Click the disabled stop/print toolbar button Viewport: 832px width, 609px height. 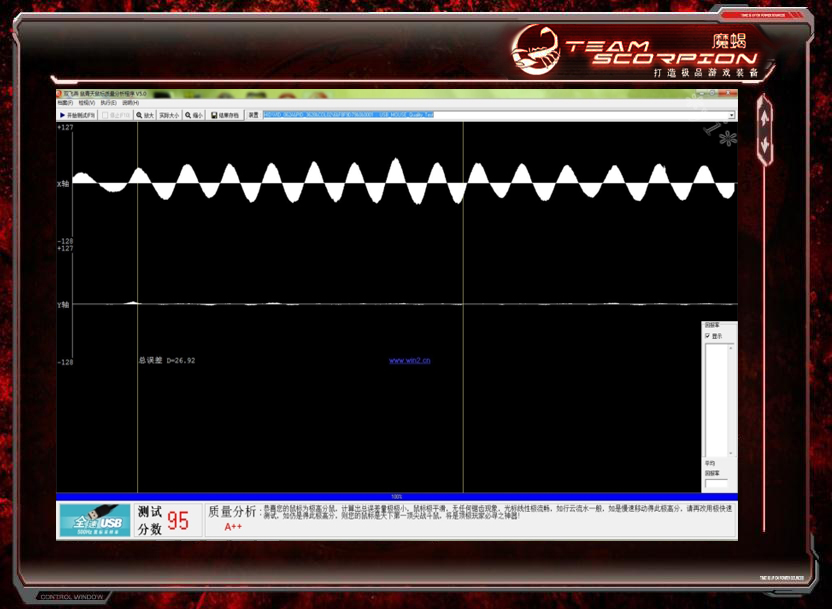pyautogui.click(x=116, y=115)
